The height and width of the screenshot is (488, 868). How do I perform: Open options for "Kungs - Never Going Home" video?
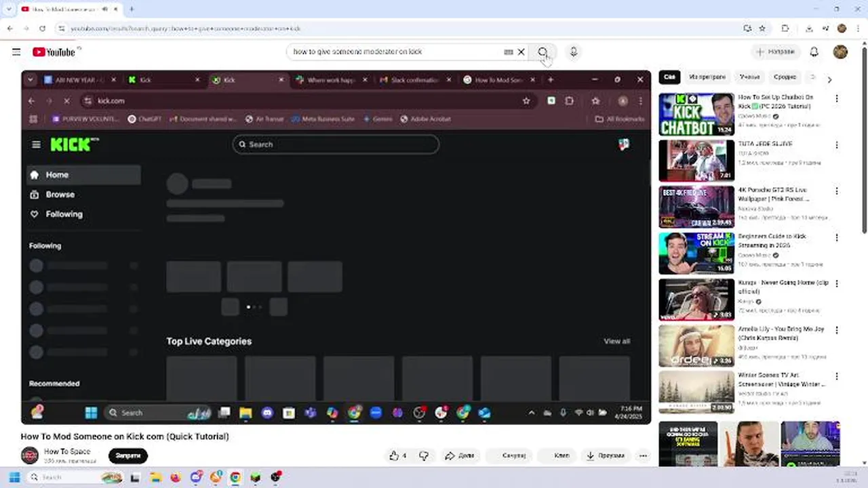point(837,284)
